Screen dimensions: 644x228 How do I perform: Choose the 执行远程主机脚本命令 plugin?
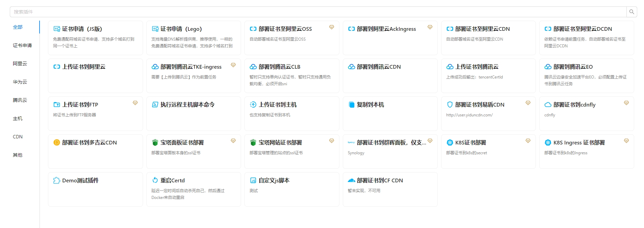point(193,114)
